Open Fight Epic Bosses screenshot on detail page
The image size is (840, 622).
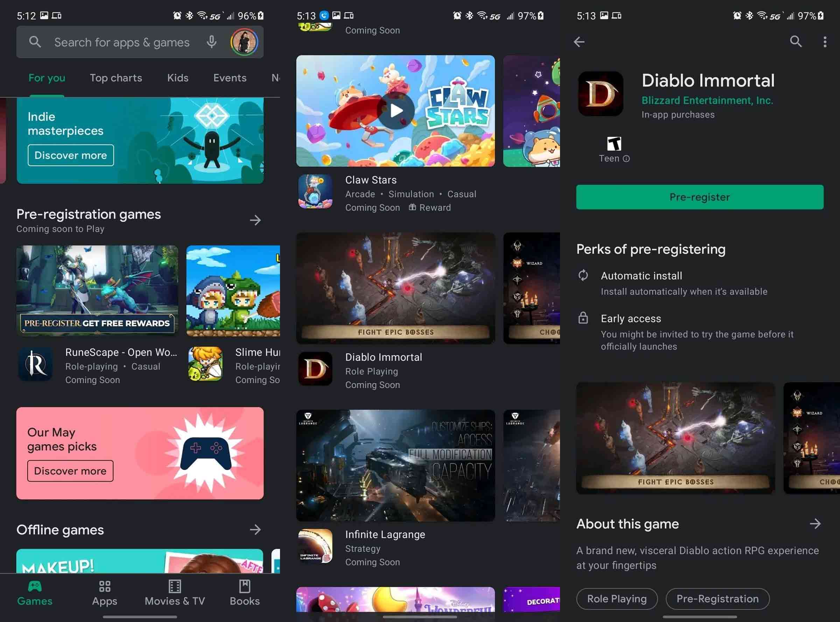coord(675,438)
